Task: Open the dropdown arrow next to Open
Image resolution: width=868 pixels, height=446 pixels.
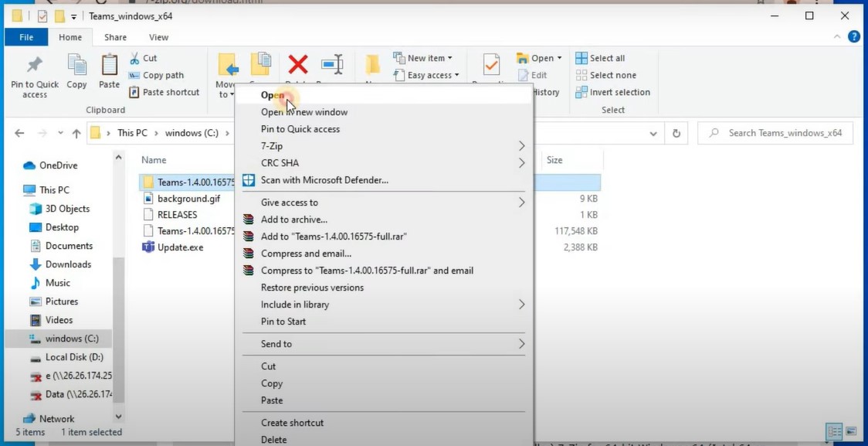Action: 559,57
